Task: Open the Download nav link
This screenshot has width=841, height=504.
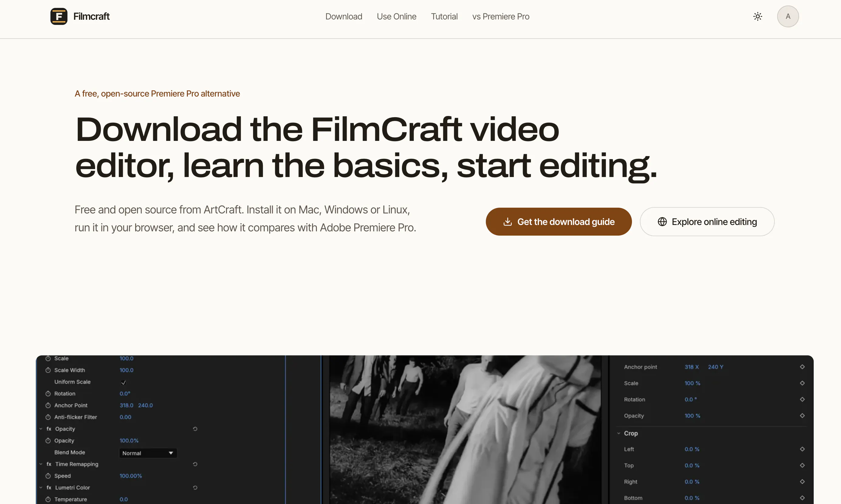Action: coord(344,16)
